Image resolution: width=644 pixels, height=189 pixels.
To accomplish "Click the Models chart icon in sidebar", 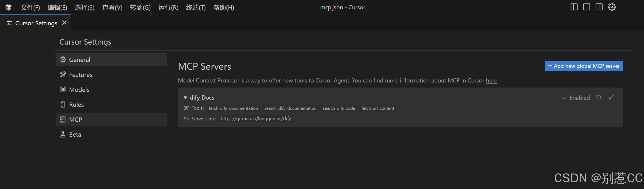I will pyautogui.click(x=63, y=89).
